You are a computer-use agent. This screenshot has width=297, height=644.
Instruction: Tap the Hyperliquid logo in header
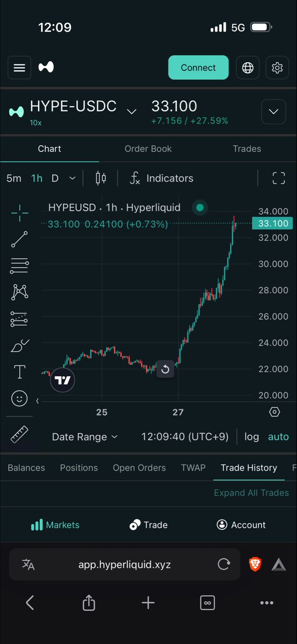[x=46, y=68]
